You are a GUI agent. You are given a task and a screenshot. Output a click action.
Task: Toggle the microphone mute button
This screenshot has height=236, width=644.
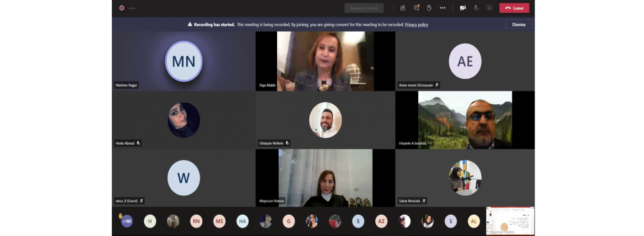(476, 8)
